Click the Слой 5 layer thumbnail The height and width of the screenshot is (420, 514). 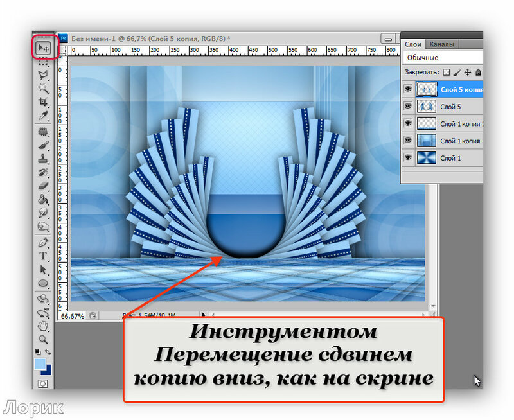tap(427, 106)
